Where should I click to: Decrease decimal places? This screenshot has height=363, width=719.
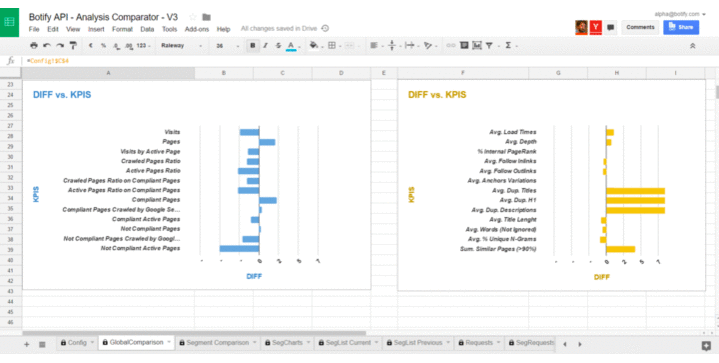[116, 45]
